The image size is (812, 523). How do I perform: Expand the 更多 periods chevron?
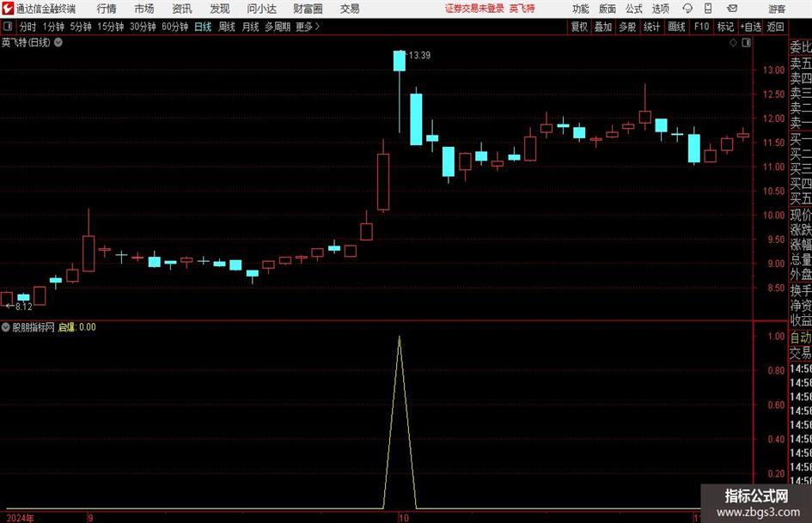(317, 27)
